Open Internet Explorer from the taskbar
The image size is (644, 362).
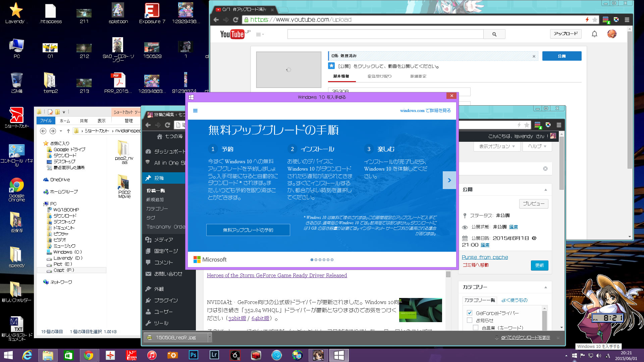tap(27, 355)
